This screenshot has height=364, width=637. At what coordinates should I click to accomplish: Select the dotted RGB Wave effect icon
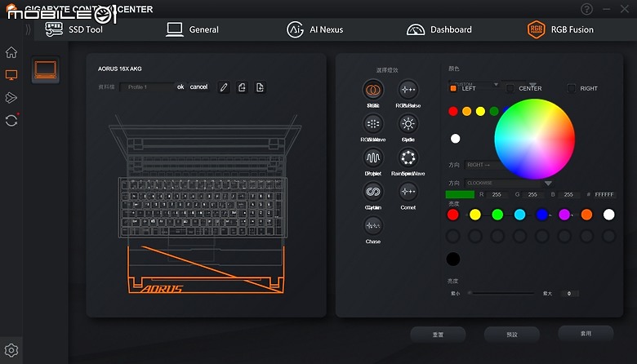[373, 124]
